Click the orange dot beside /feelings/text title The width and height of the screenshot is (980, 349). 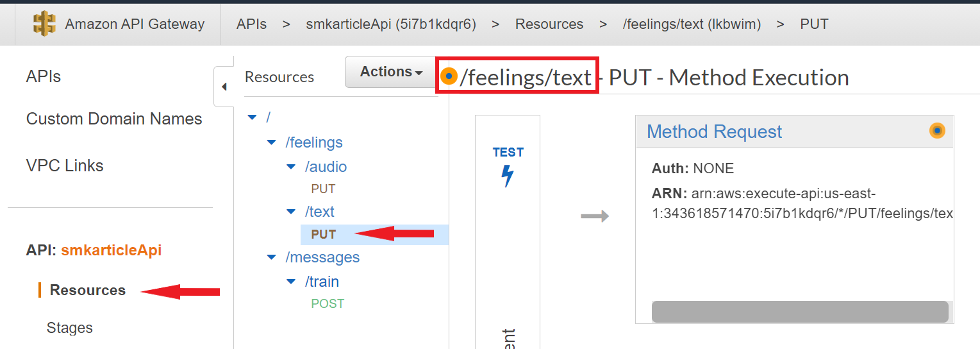tap(449, 76)
